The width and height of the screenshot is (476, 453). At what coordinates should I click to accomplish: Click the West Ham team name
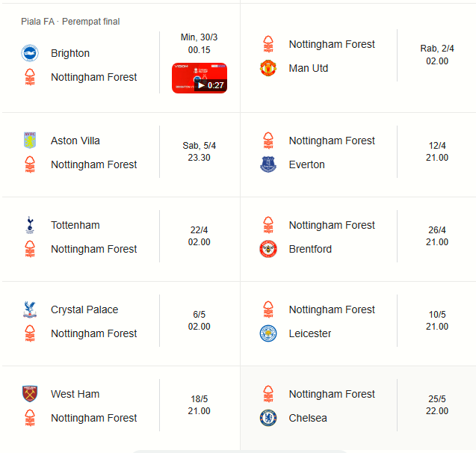point(75,394)
